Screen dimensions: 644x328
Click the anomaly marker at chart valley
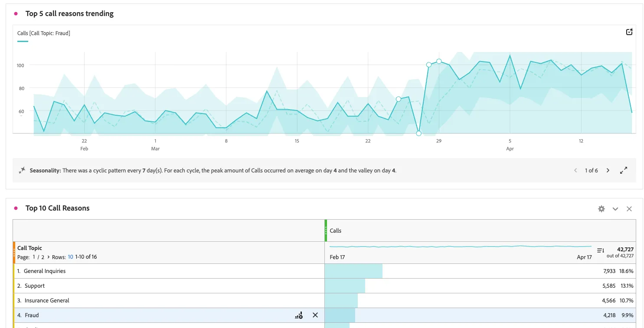[418, 133]
